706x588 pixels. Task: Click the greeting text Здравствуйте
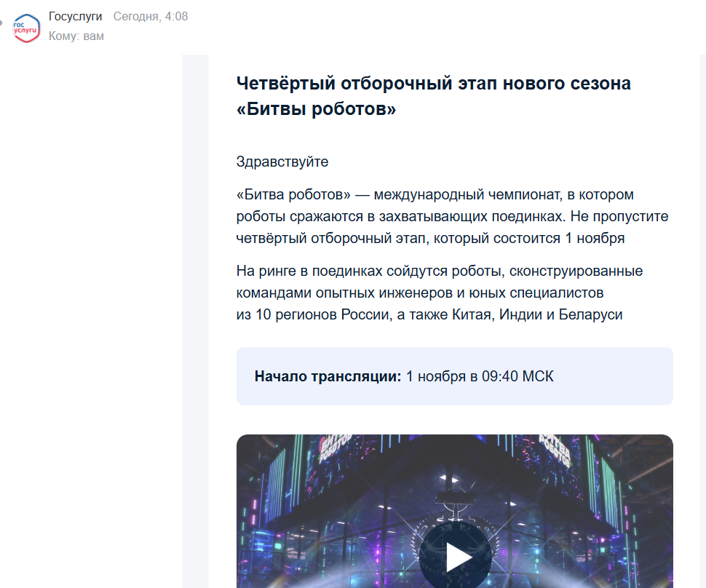(282, 162)
